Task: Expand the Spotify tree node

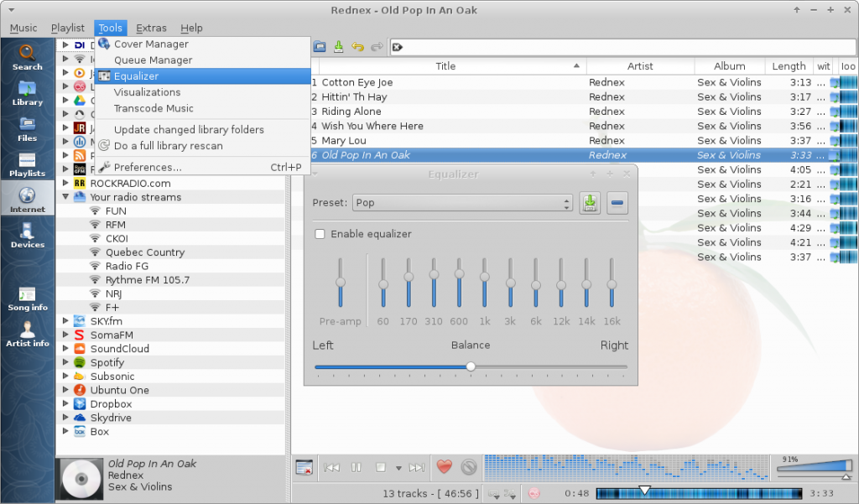Action: coord(65,361)
